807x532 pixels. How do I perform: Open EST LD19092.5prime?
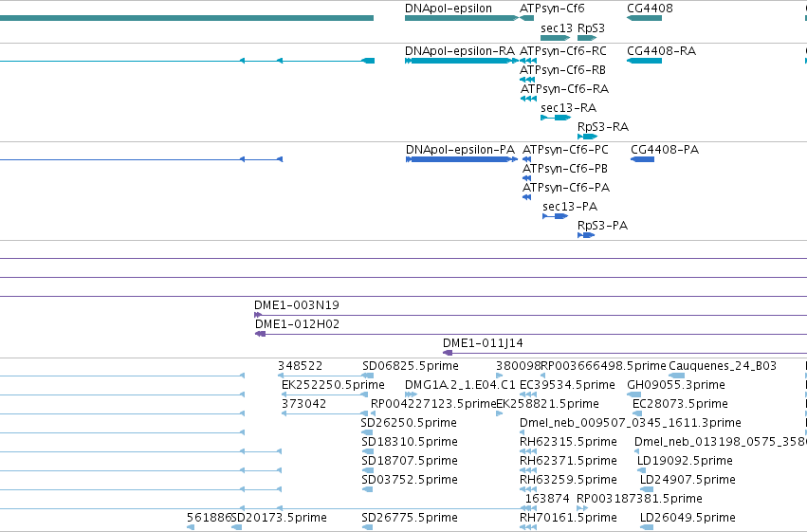pyautogui.click(x=685, y=461)
